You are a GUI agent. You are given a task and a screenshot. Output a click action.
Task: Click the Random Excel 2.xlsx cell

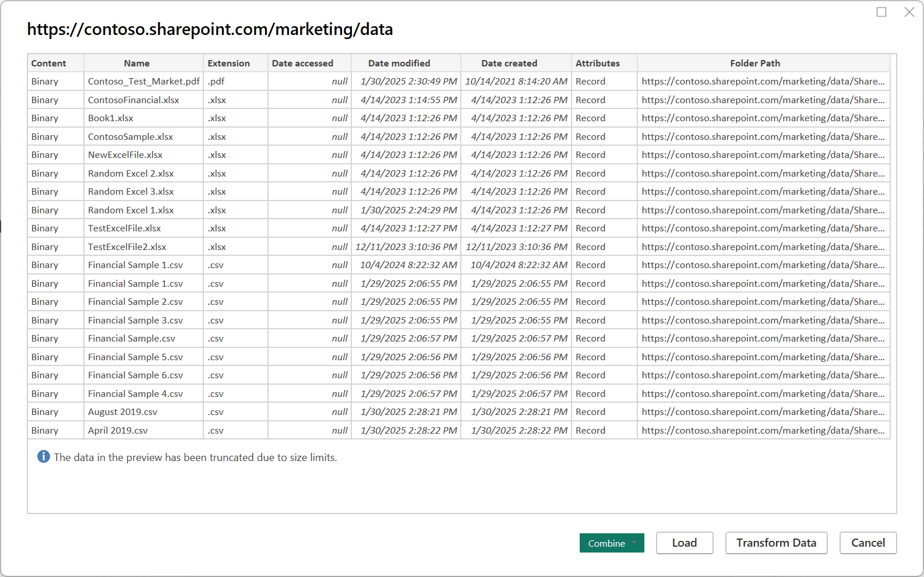[x=143, y=173]
